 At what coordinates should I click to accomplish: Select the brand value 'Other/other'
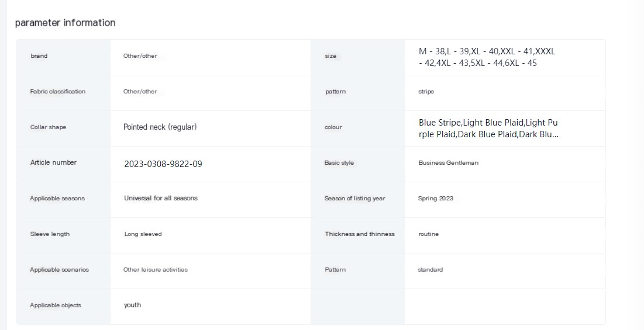pos(140,56)
